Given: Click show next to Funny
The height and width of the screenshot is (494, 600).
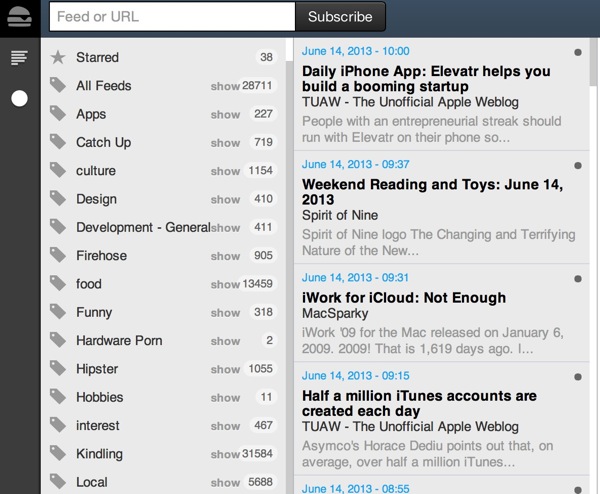Looking at the screenshot, I should click(225, 313).
